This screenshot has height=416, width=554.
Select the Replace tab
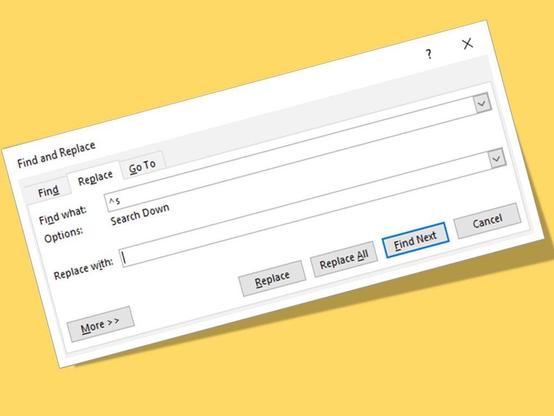95,178
